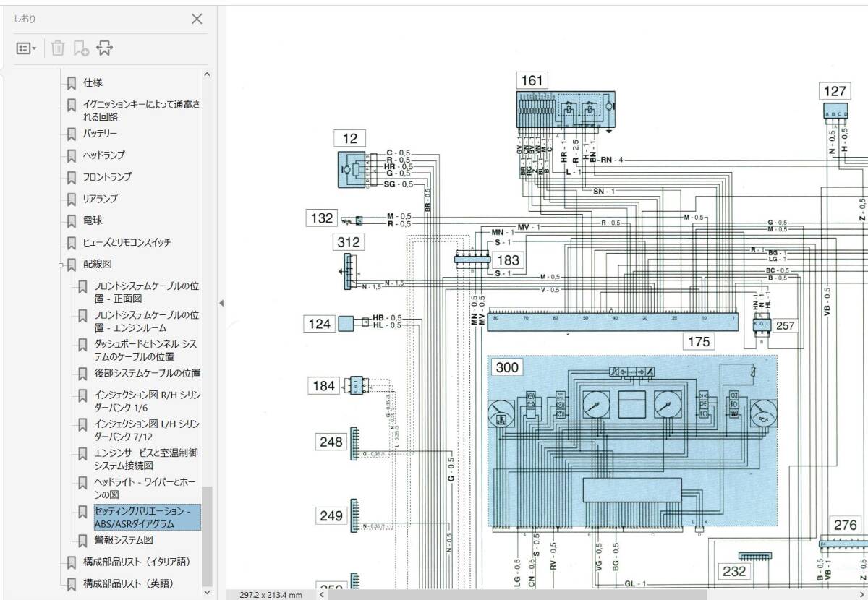
Task: Open イグニッションキーによって通電される回路 bookmark
Action: point(141,111)
